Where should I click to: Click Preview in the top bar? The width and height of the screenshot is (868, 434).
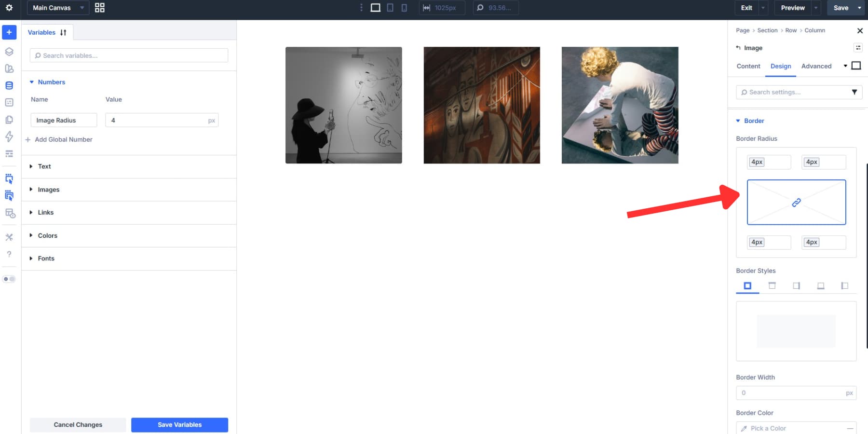point(792,8)
